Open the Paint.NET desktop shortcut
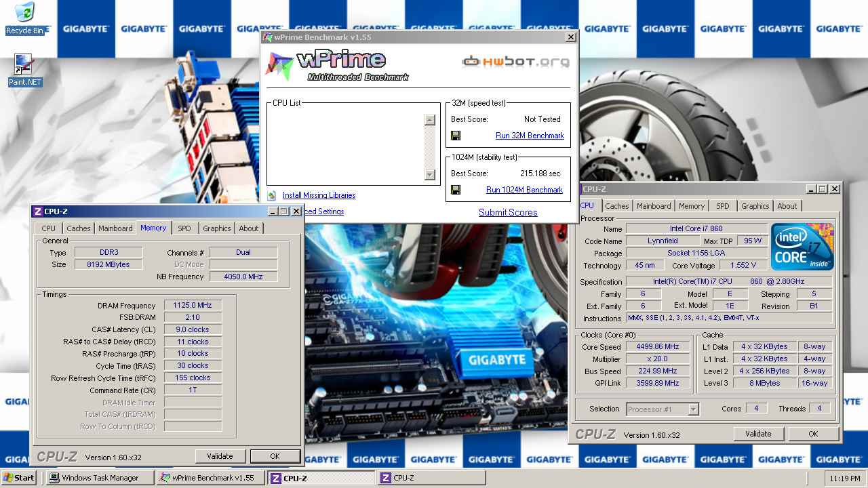Screen dimensions: 868x488 24,70
